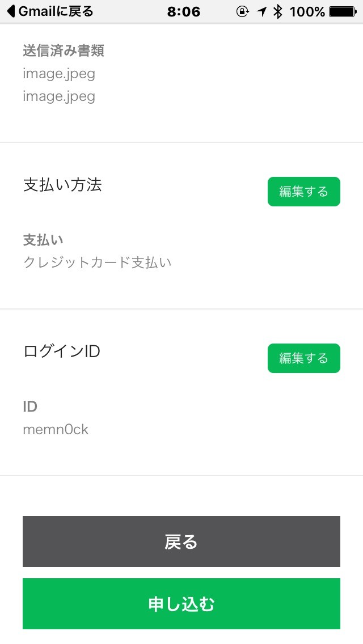Tap the bold 支払い field label
Screen dimensions: 363x644
pyautogui.click(x=43, y=240)
